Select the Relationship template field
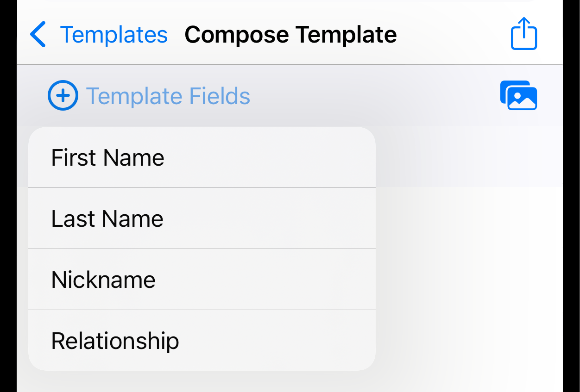 click(x=202, y=341)
